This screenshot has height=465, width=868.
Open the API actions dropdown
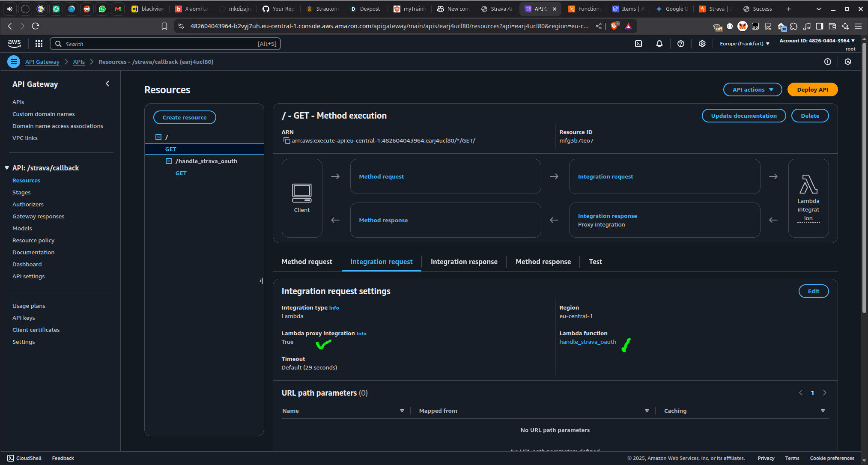pos(752,89)
